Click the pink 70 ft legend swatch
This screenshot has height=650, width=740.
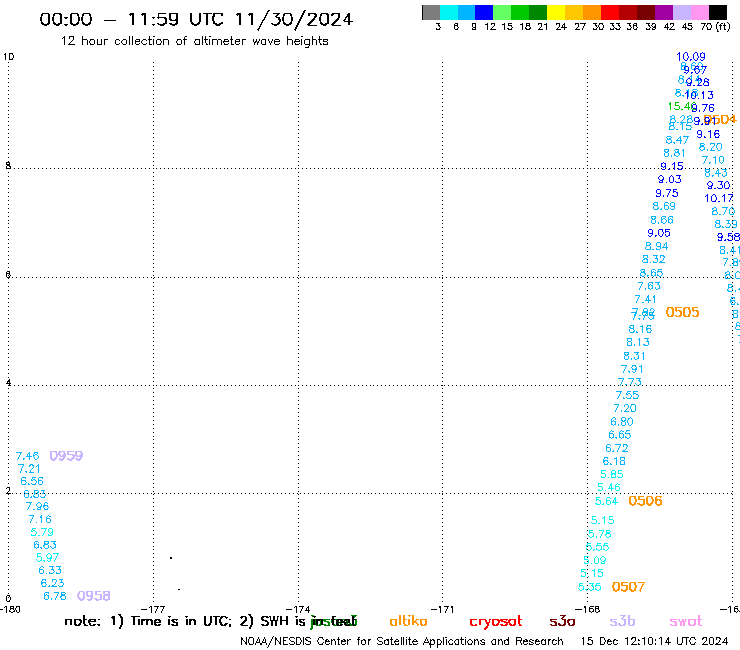tap(700, 12)
